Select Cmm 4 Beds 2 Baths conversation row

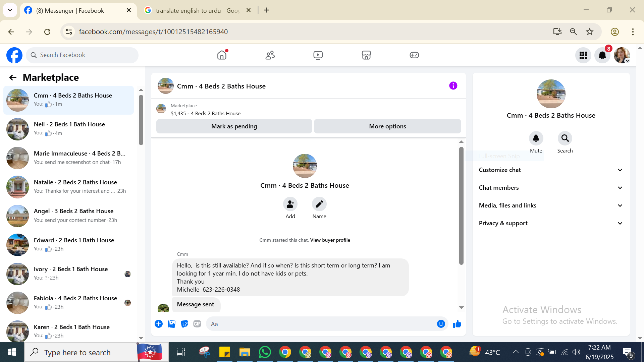click(x=69, y=100)
